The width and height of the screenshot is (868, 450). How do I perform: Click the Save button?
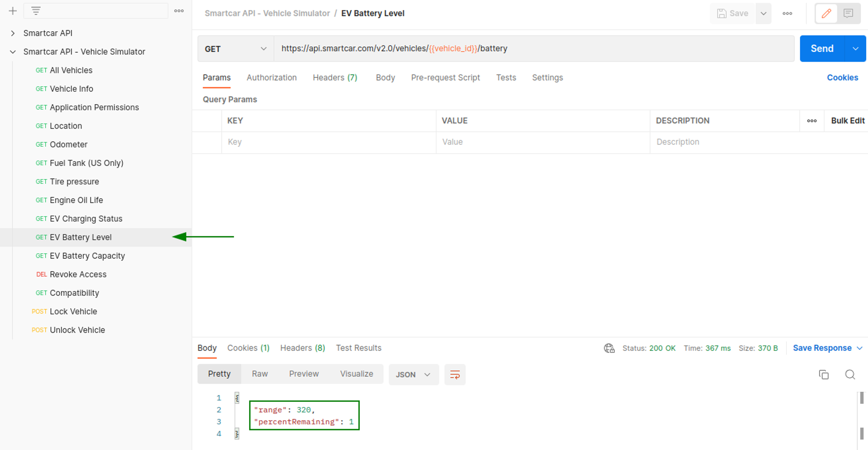pos(733,13)
